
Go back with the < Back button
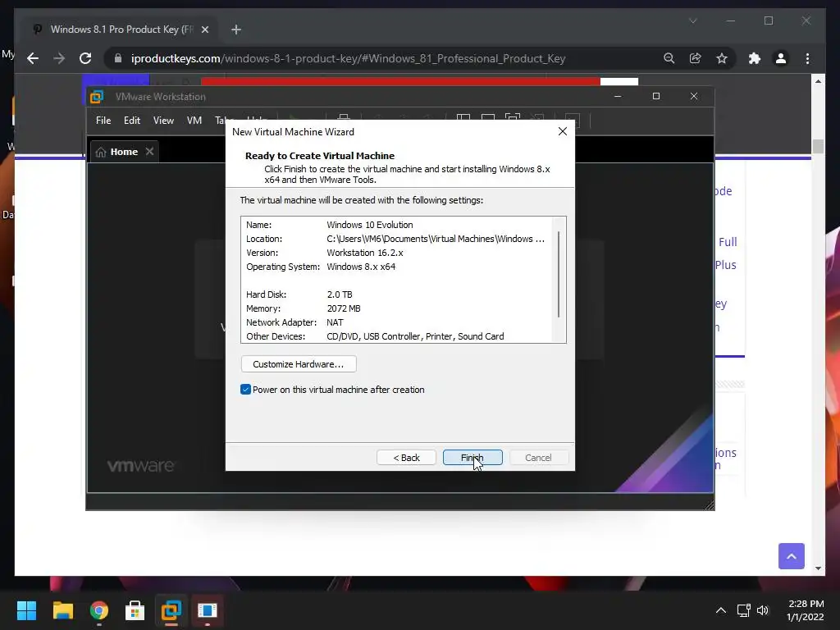[x=406, y=458]
